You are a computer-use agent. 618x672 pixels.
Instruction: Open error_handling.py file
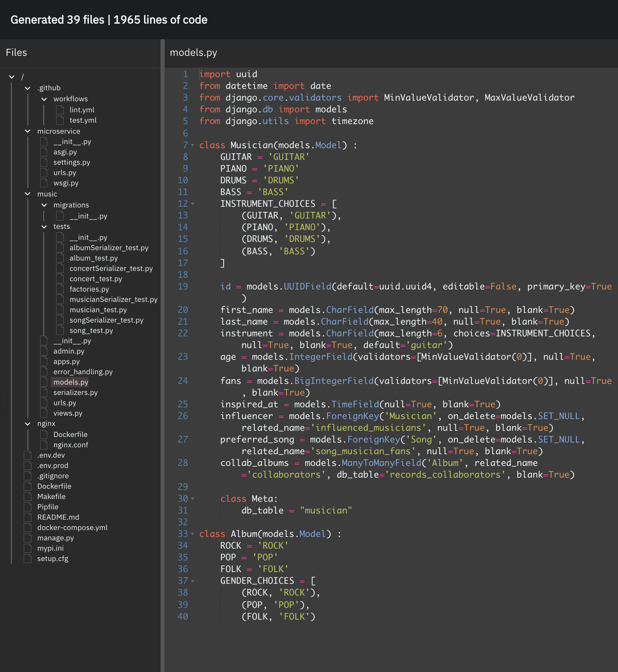[83, 372]
